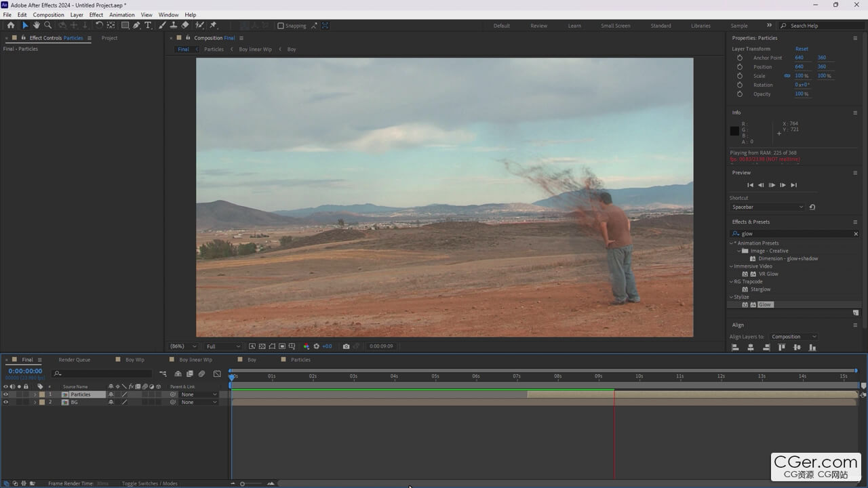
Task: Click the Home icon in toolbar
Action: (11, 26)
